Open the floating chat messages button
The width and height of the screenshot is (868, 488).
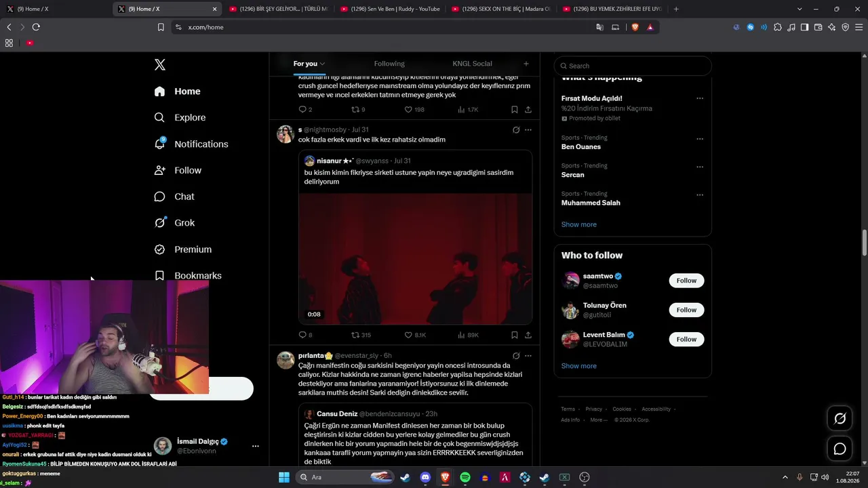tap(840, 449)
